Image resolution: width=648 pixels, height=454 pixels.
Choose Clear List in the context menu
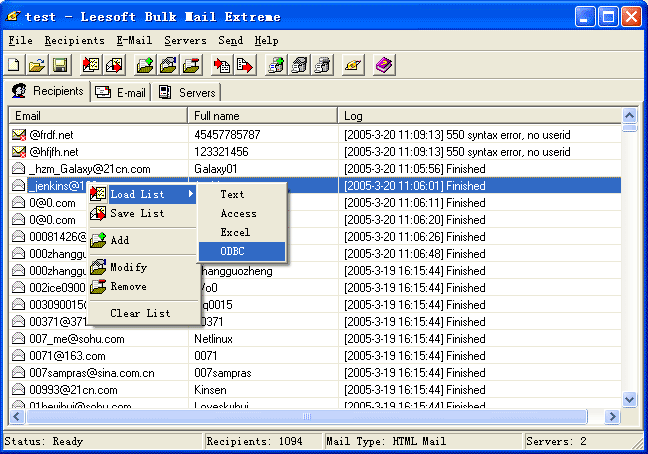pyautogui.click(x=143, y=313)
